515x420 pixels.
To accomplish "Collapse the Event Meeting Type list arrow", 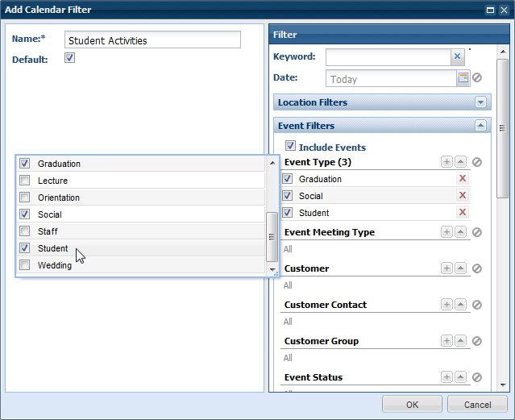I will point(460,232).
